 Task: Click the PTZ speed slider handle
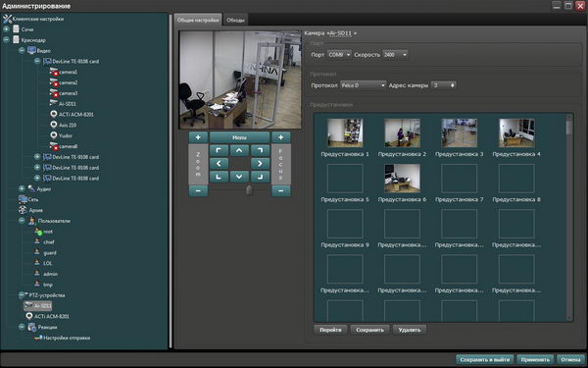249,190
